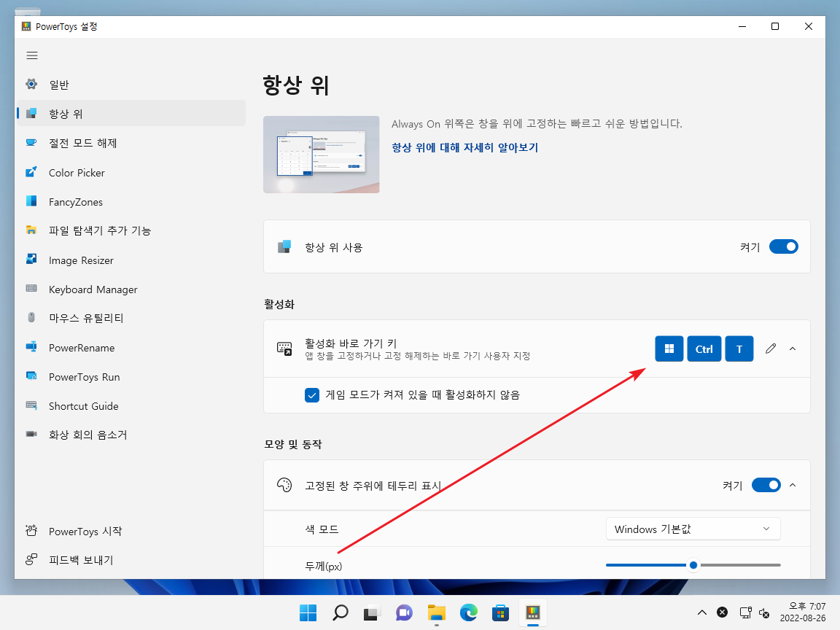This screenshot has height=630, width=840.
Task: Click the Ctrl key shortcut button
Action: point(704,349)
